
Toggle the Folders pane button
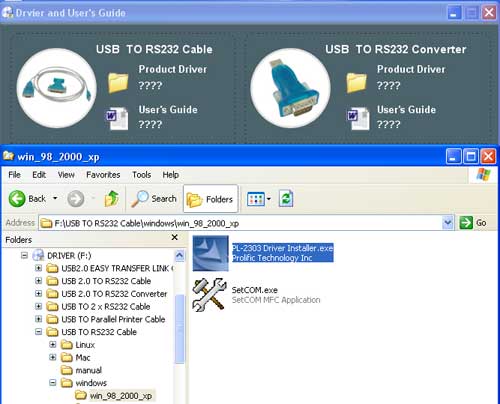coord(211,199)
